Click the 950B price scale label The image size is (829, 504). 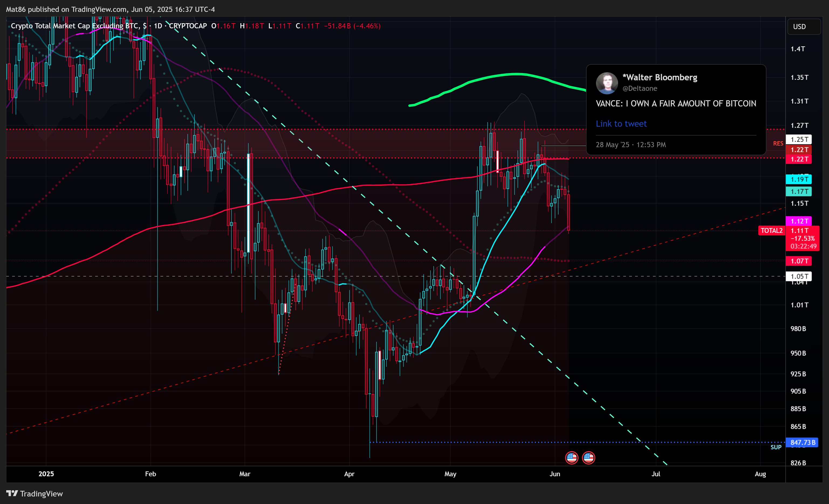798,353
